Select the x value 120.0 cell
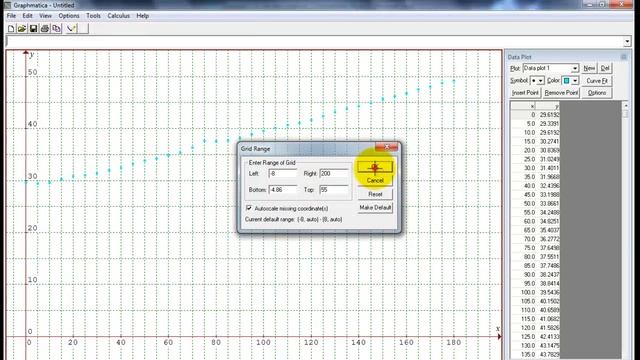The width and height of the screenshot is (640, 360). point(523,328)
